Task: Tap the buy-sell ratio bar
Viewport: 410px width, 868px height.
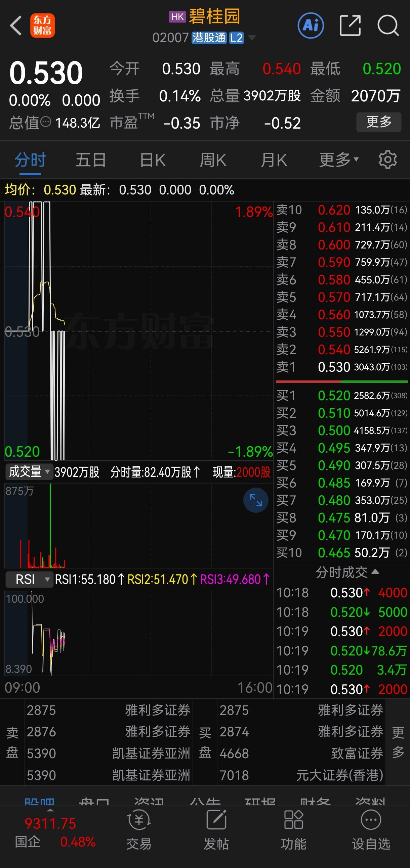Action: click(x=341, y=381)
